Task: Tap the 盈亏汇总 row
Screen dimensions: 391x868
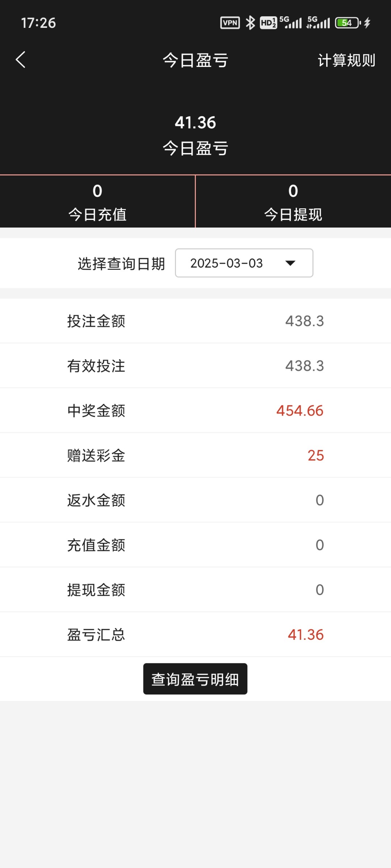Action: click(x=195, y=635)
